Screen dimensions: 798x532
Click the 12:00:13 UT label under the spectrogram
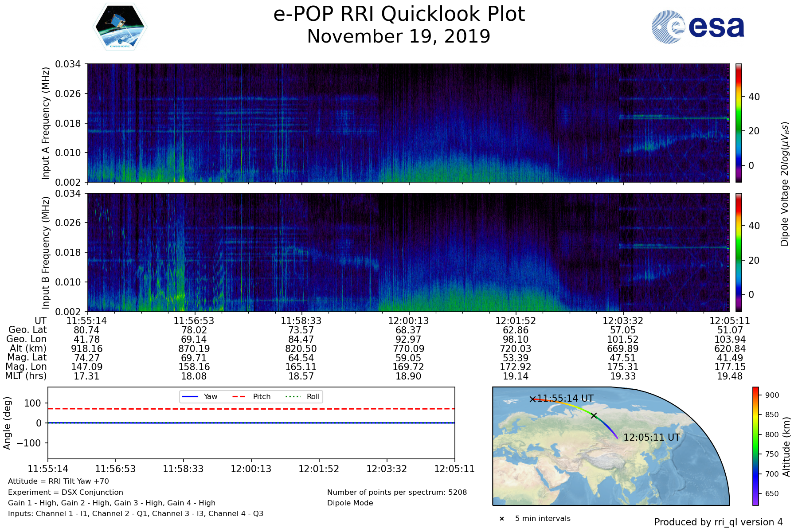(408, 321)
